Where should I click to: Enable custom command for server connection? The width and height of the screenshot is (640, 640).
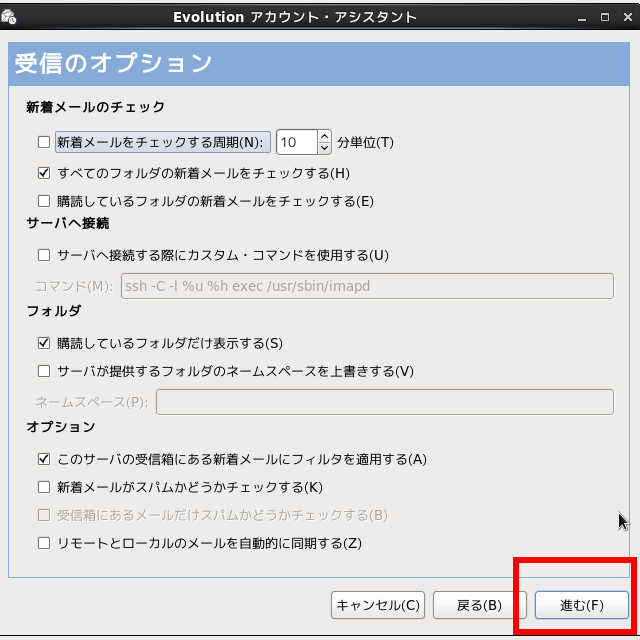43,255
